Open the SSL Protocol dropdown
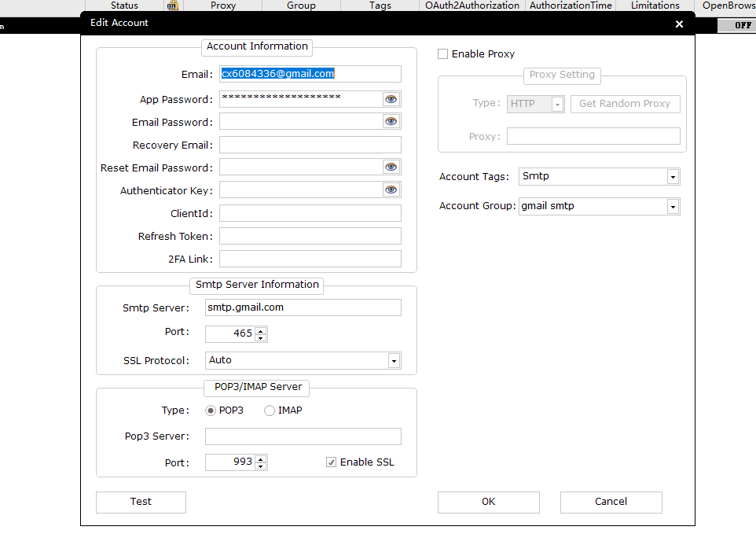 click(x=394, y=361)
